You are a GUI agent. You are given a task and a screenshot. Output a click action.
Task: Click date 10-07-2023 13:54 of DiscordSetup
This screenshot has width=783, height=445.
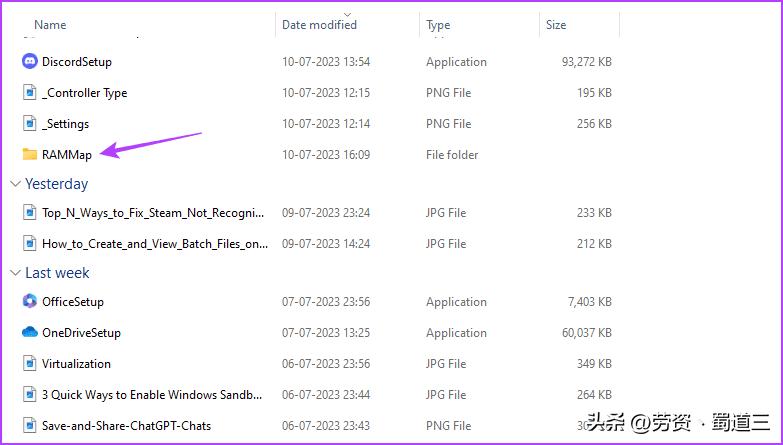[326, 62]
